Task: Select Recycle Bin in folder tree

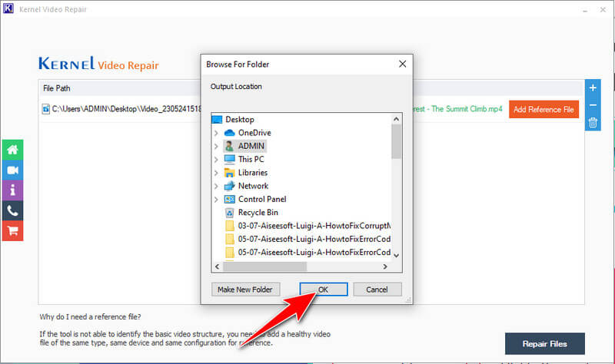Action: tap(258, 213)
